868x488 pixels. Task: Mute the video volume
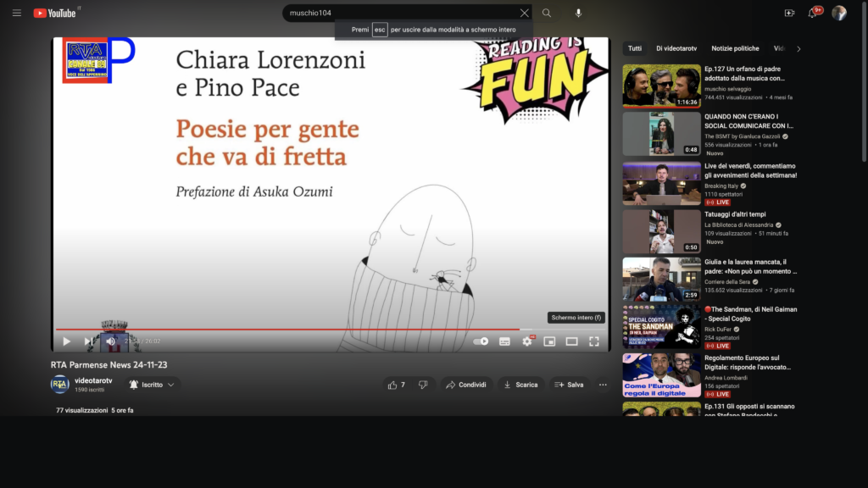pyautogui.click(x=111, y=341)
